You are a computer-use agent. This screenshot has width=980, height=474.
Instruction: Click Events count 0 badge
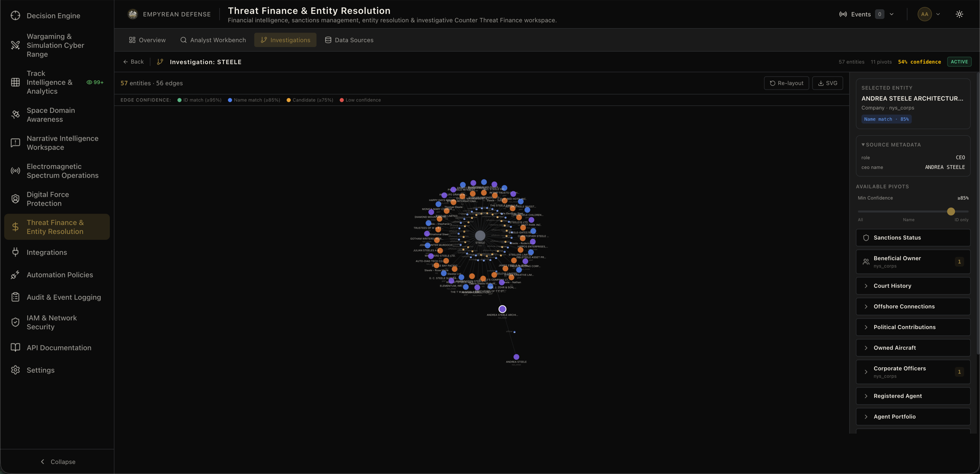pos(880,14)
